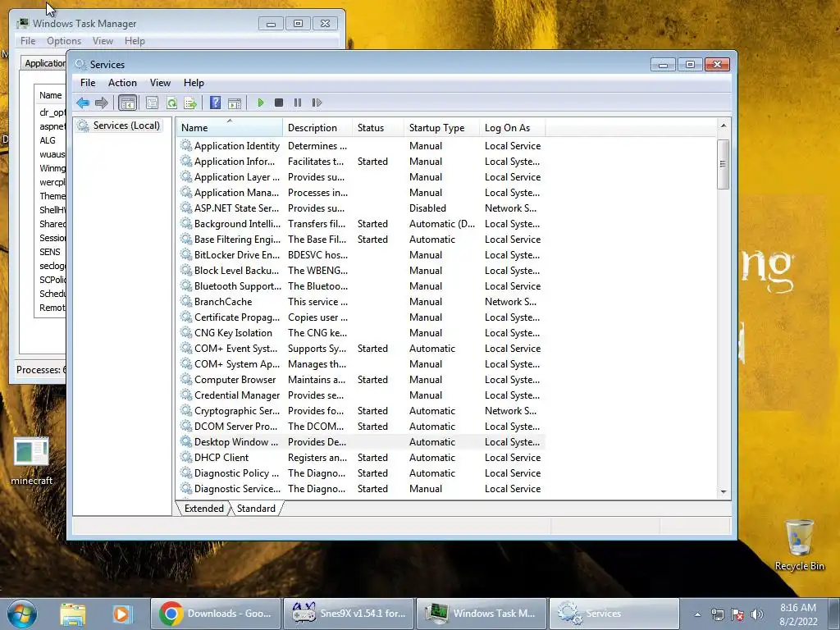Click the volume speaker tray icon

pos(756,614)
